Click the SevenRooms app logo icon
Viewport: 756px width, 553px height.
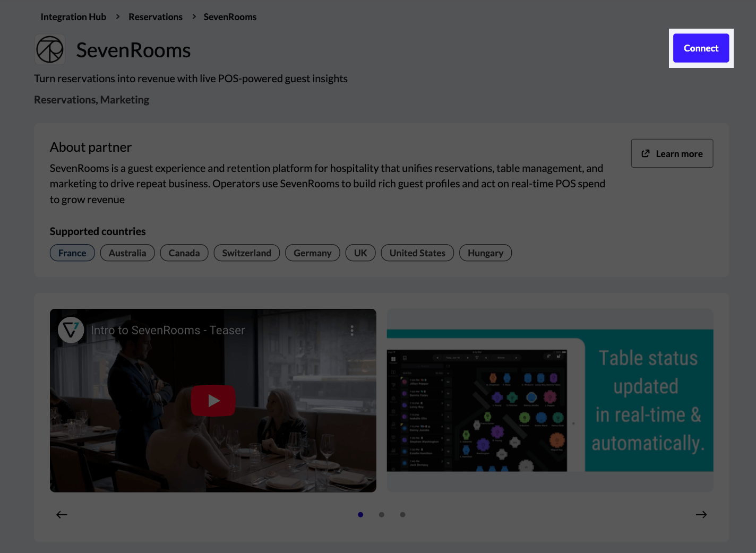coord(49,49)
